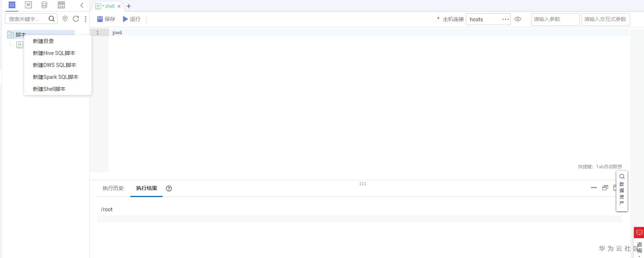Click the 主机连接 label
Image resolution: width=644 pixels, height=258 pixels.
click(453, 19)
